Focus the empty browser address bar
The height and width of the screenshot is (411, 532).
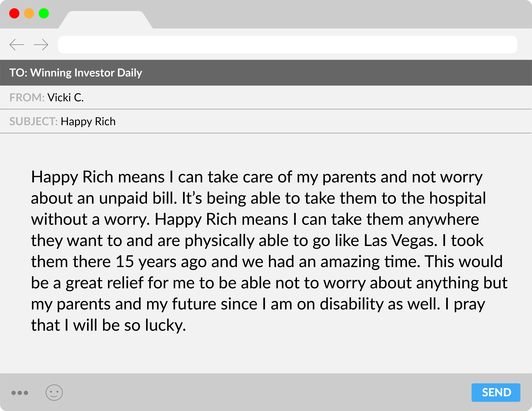point(287,45)
